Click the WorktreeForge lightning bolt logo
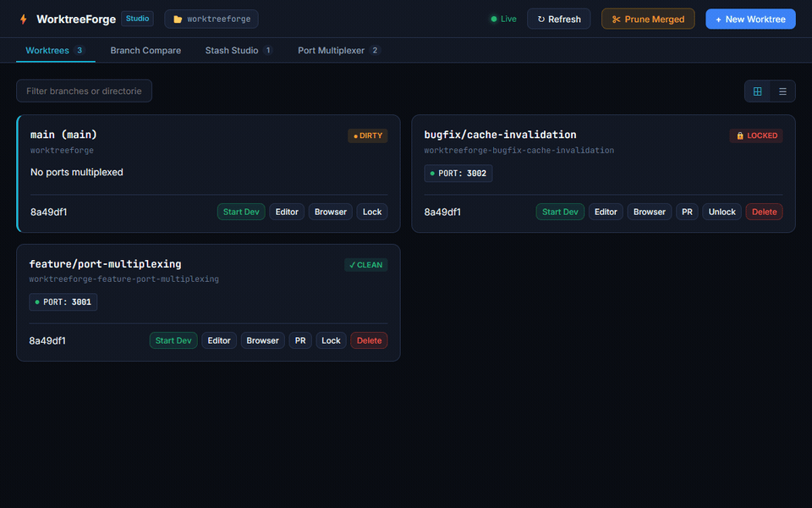Image resolution: width=812 pixels, height=508 pixels. pyautogui.click(x=24, y=19)
